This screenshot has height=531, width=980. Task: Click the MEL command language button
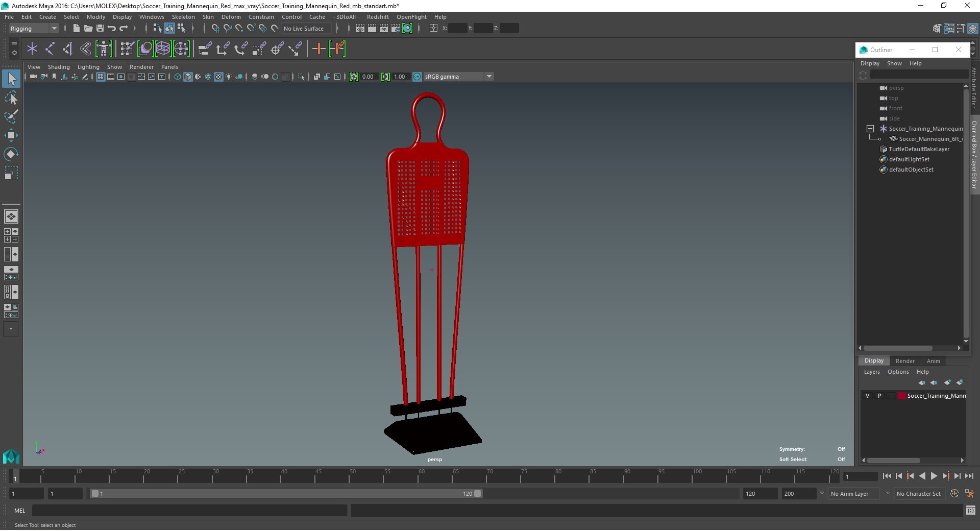(20, 511)
